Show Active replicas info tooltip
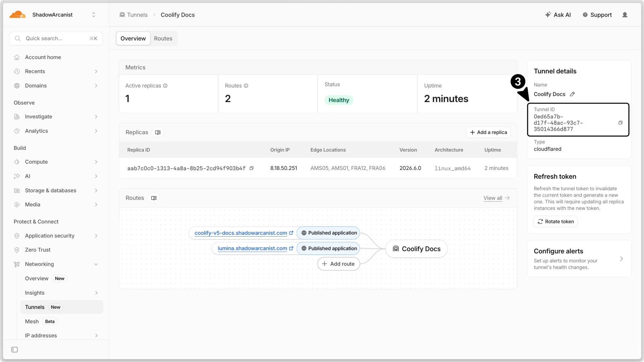644x362 pixels. click(x=165, y=86)
